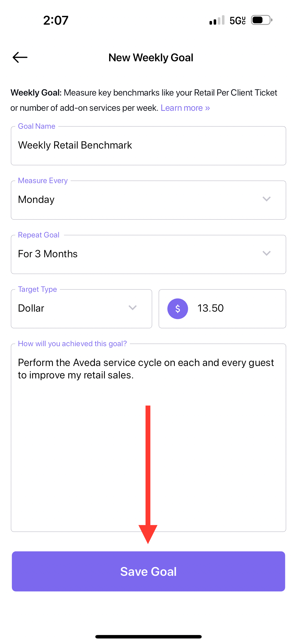Tap the 2:07 clock in status bar
The image size is (297, 644).
point(56,20)
